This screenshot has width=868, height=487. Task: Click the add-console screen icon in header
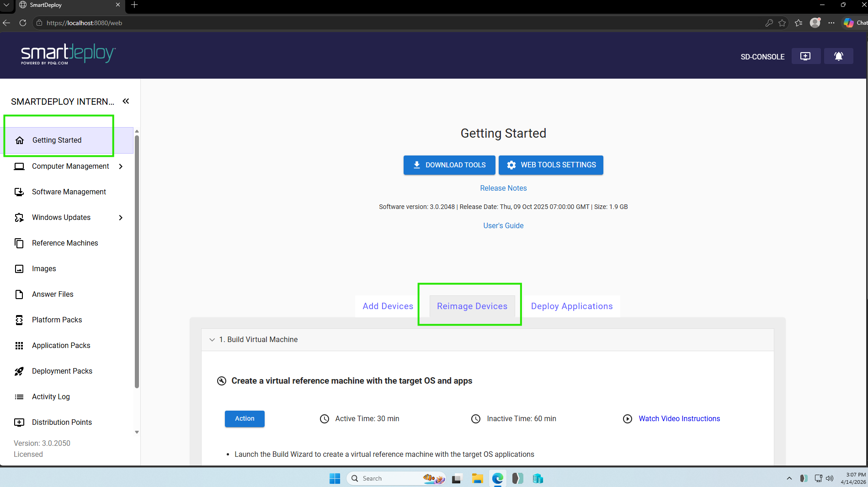805,56
